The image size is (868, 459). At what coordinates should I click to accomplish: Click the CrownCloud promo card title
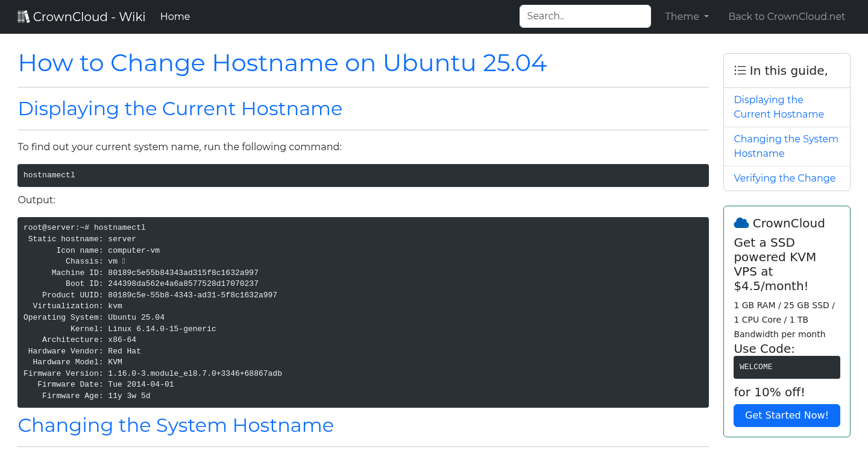[788, 223]
